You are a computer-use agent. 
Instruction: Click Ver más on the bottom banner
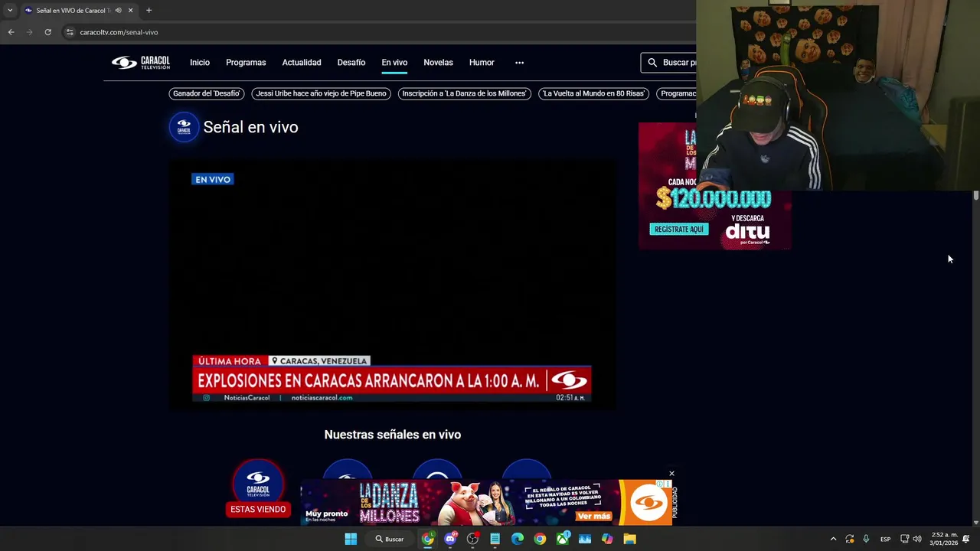(x=594, y=516)
